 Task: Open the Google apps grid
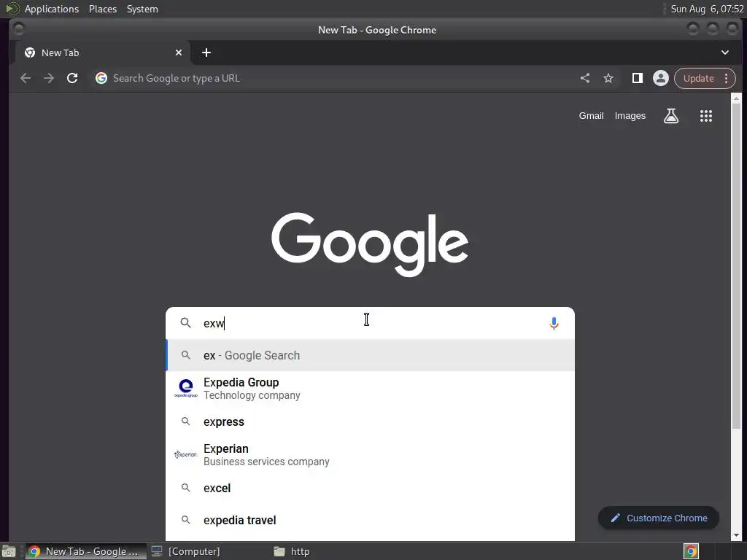[x=706, y=116]
